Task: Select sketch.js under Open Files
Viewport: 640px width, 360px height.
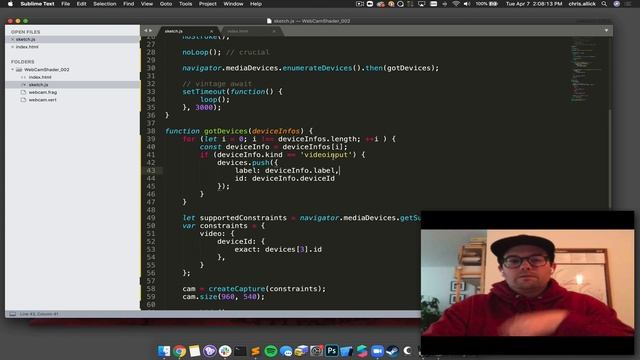Action: click(25, 39)
